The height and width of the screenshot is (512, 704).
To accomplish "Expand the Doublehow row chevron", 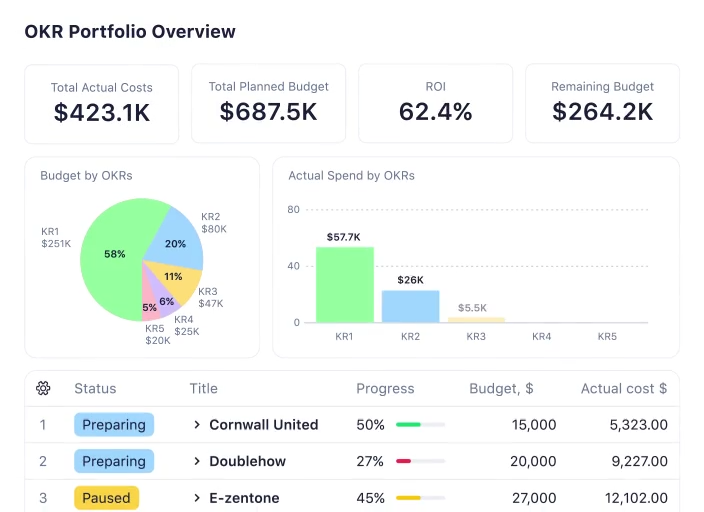I will (198, 462).
